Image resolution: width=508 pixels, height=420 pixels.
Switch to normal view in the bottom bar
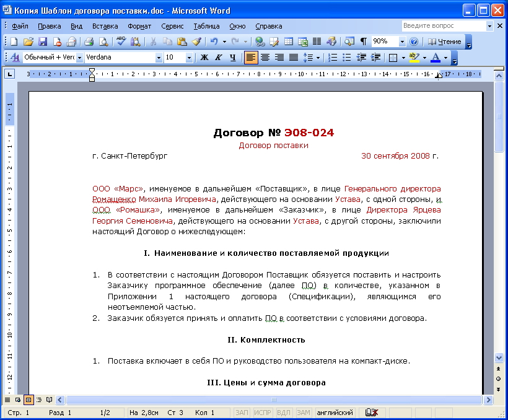coord(7,400)
